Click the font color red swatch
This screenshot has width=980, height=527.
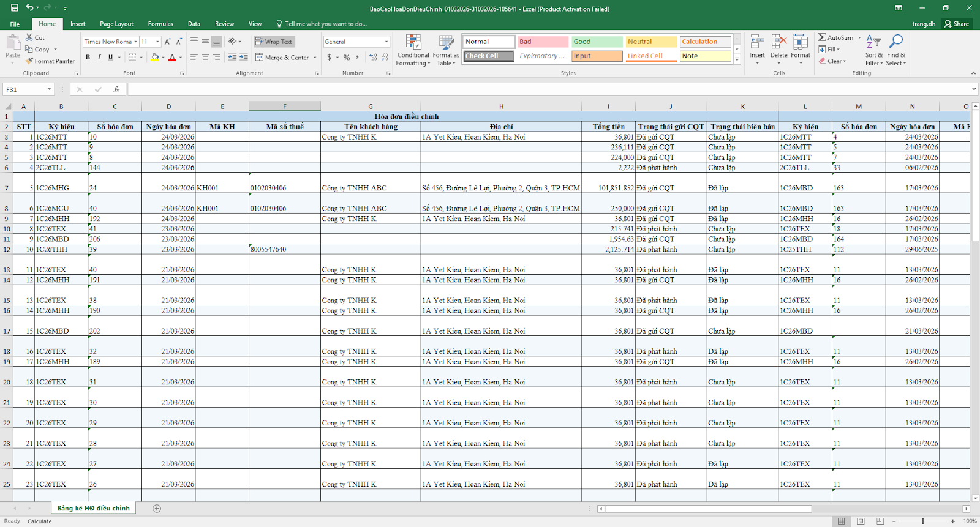[x=172, y=58]
